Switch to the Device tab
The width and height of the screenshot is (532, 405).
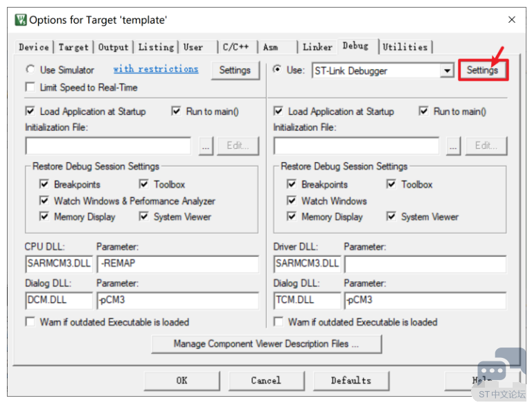point(33,47)
